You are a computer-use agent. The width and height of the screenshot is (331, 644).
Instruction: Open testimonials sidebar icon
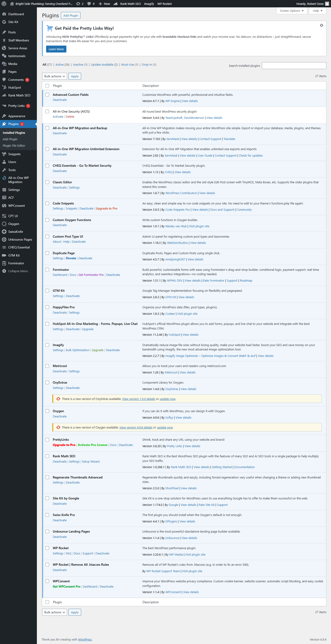click(4, 56)
